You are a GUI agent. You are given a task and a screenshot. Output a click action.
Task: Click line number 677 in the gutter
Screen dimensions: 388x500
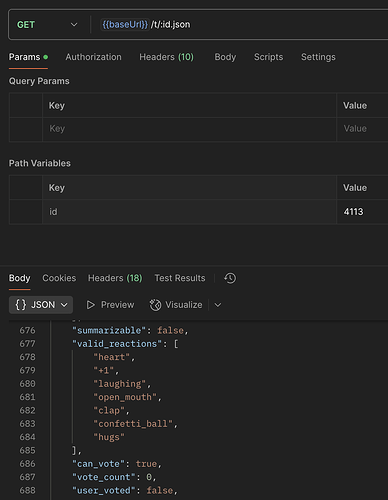click(27, 344)
